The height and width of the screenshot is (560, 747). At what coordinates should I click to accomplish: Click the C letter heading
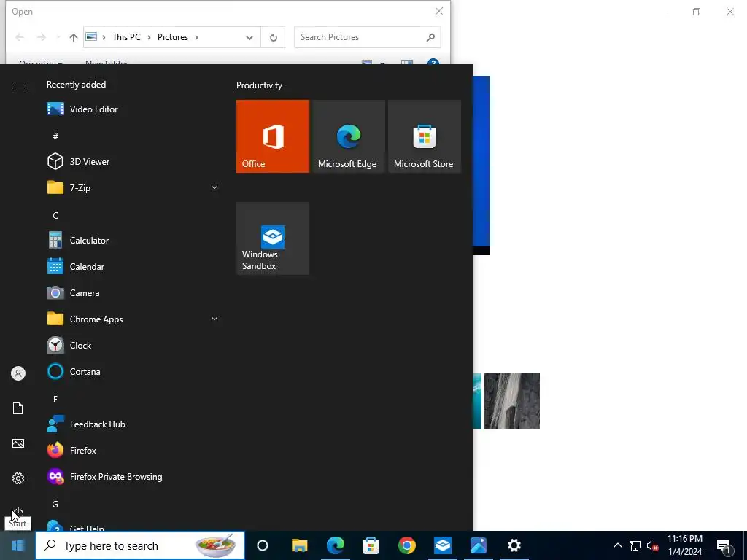pos(55,215)
